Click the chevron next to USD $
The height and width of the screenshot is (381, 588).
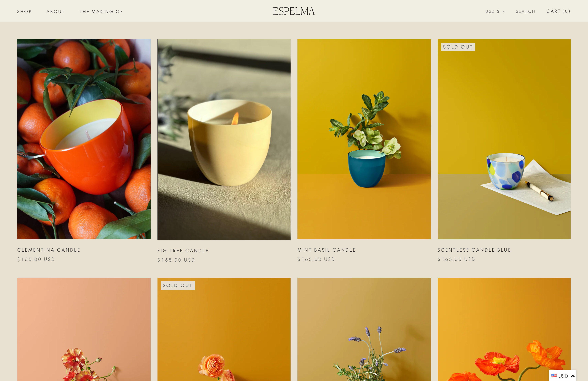pyautogui.click(x=504, y=12)
